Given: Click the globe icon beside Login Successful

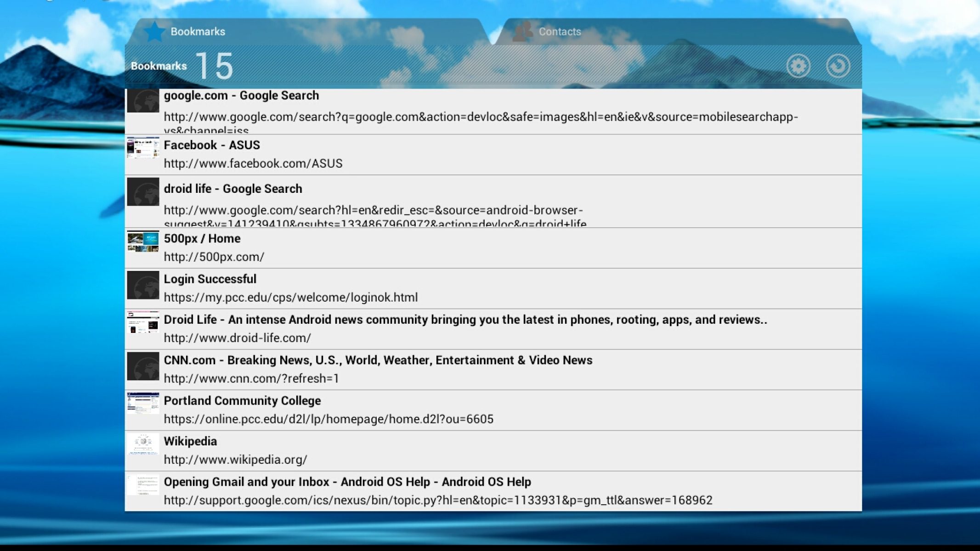Looking at the screenshot, I should click(x=143, y=285).
